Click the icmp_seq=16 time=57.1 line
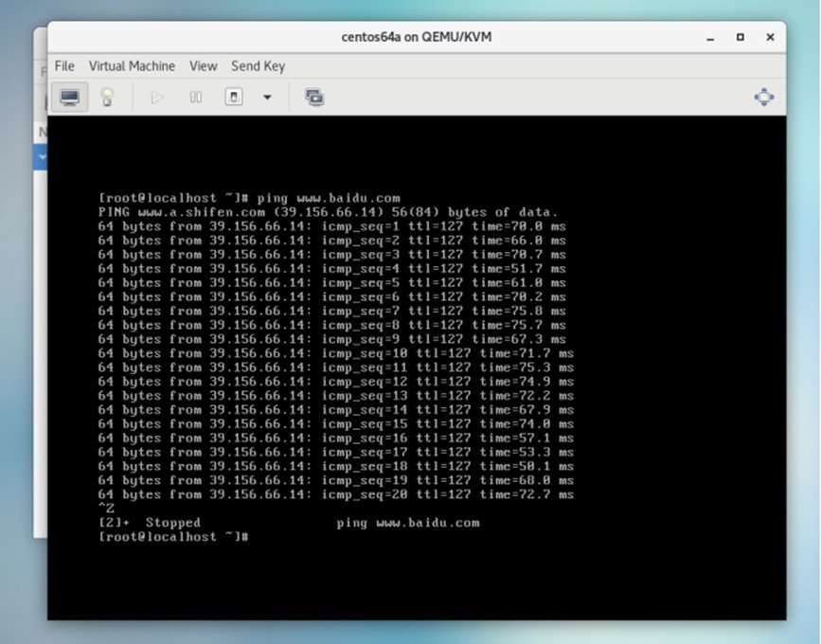Viewport: 821px width, 644px height. tap(335, 438)
